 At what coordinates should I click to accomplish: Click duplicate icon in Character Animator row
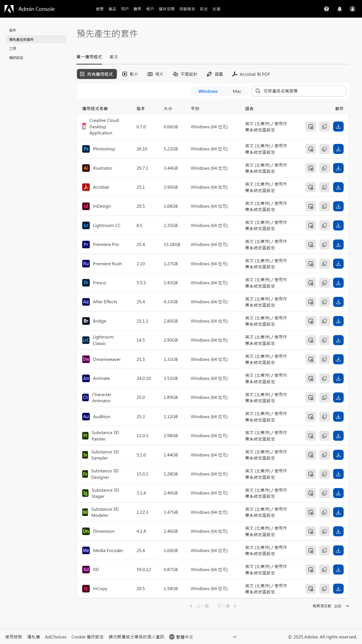(x=324, y=397)
